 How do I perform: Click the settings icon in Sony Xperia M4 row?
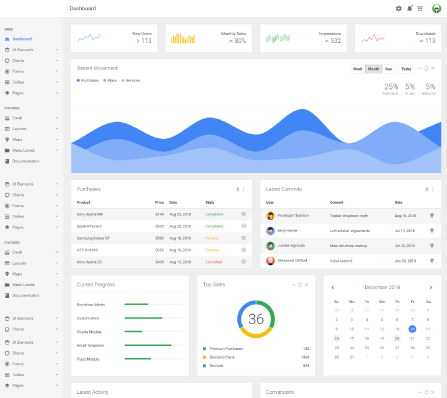click(244, 214)
